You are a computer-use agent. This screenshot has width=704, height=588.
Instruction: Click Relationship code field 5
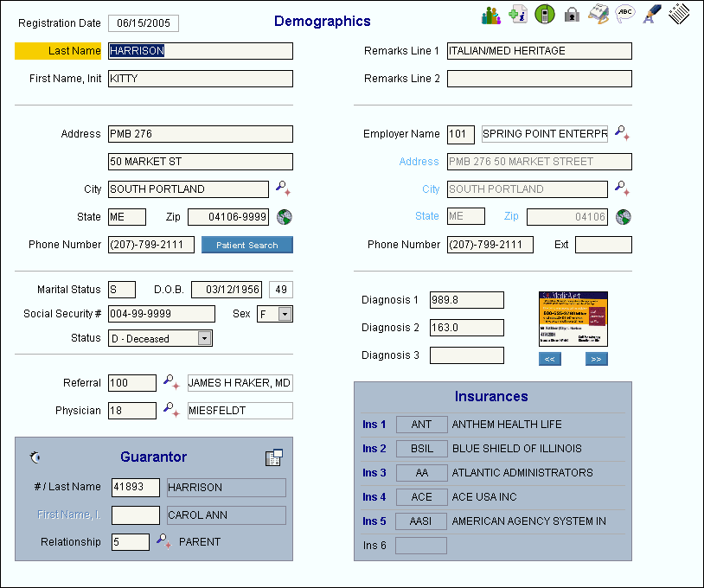pos(131,542)
